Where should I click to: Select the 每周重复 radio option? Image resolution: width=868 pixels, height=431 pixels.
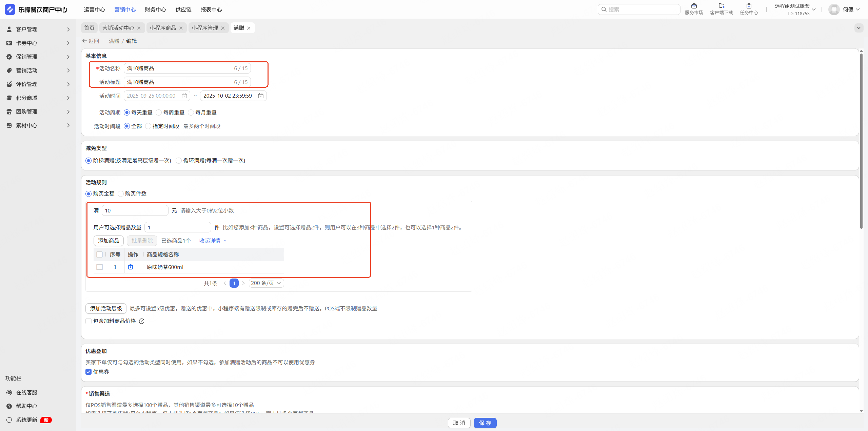pyautogui.click(x=159, y=112)
